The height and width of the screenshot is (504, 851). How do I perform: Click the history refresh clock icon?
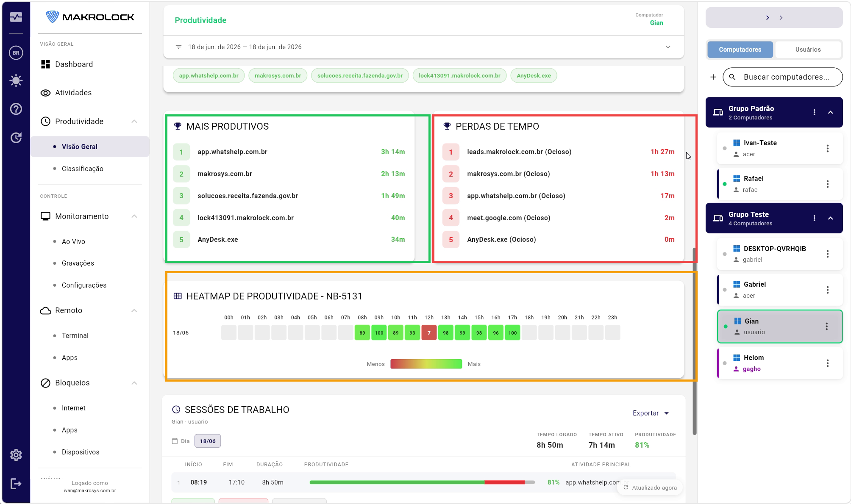tap(16, 138)
